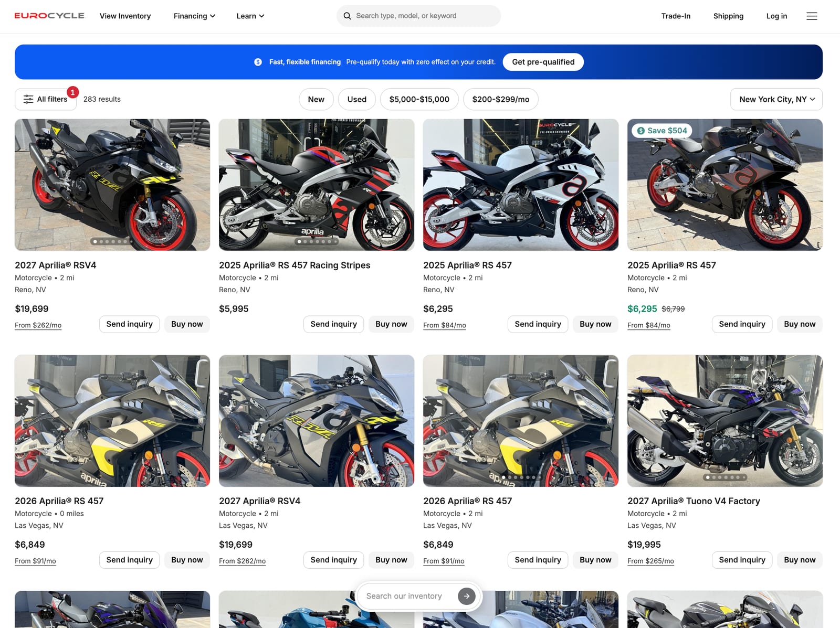Open the New York City, NY location dropdown

click(x=776, y=99)
